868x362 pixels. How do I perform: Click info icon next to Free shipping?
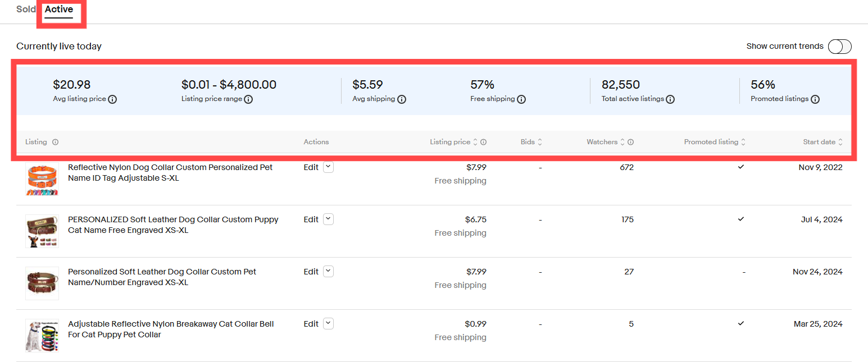521,99
